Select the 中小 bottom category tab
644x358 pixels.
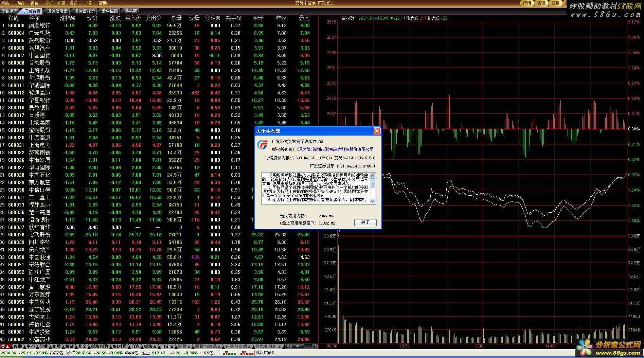point(31,346)
